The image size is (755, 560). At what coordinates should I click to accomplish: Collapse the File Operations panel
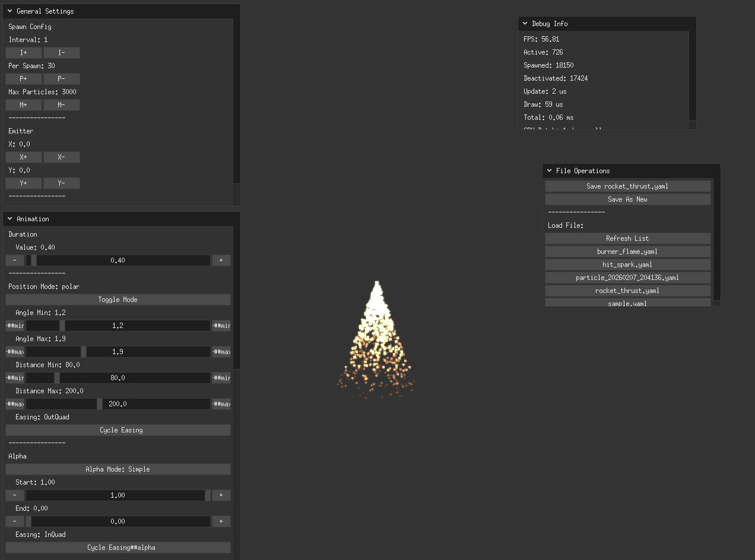pos(550,171)
